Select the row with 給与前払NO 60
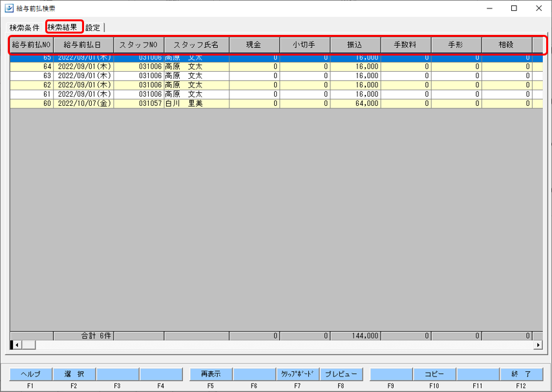Viewport: 552px width, 392px height. 277,103
